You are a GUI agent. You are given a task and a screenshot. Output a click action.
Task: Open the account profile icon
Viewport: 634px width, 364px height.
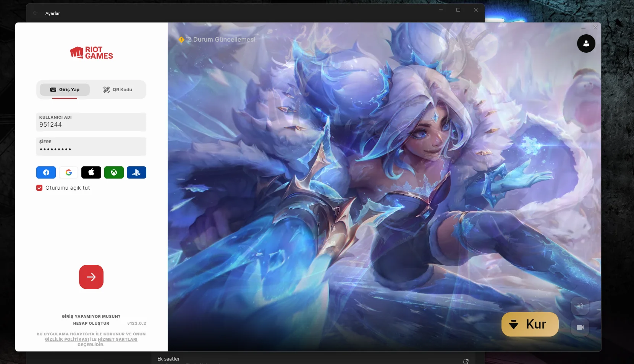(586, 43)
